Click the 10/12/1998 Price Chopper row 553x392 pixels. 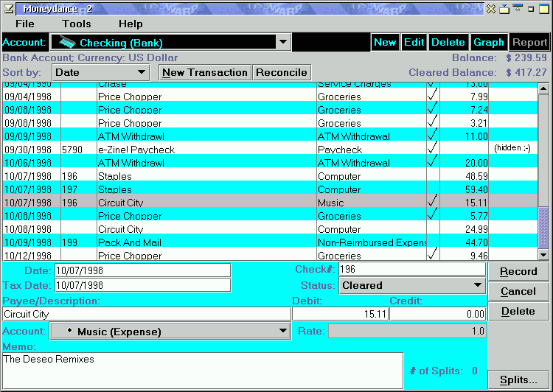pos(270,255)
